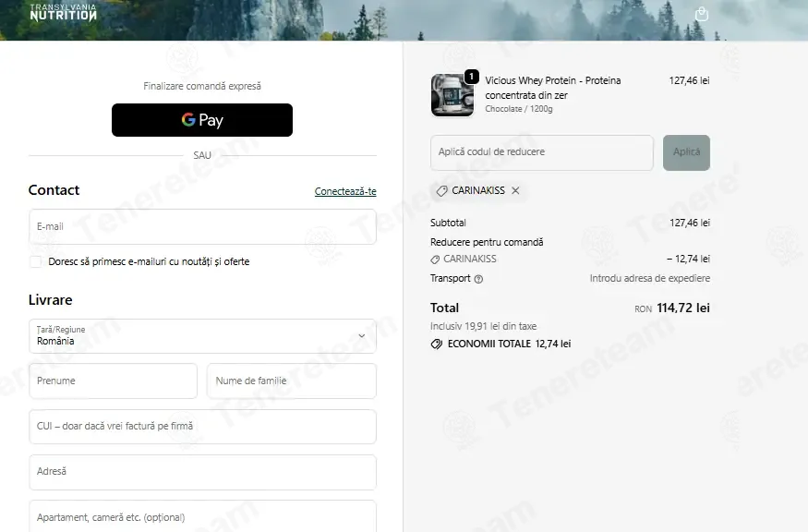Click the Total 114,72 lei amount

click(x=682, y=308)
